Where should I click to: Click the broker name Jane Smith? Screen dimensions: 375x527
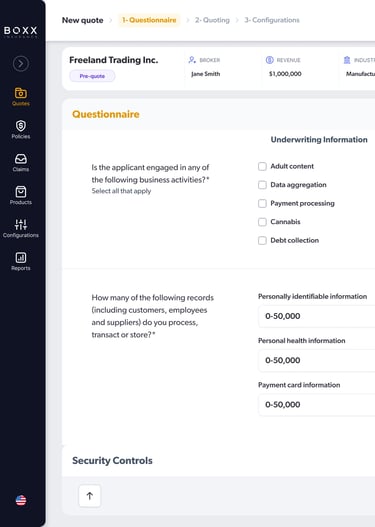tap(205, 74)
